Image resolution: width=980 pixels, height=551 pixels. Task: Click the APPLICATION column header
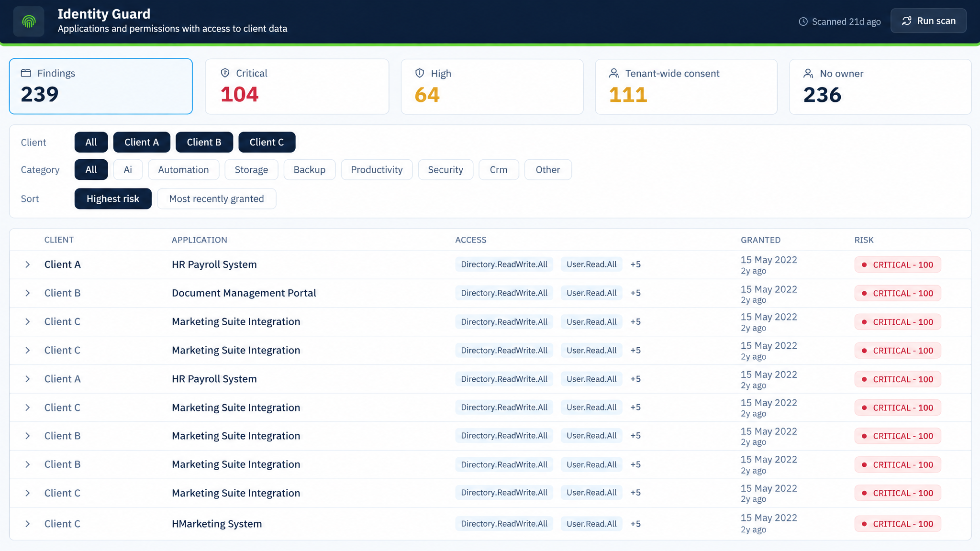[200, 240]
